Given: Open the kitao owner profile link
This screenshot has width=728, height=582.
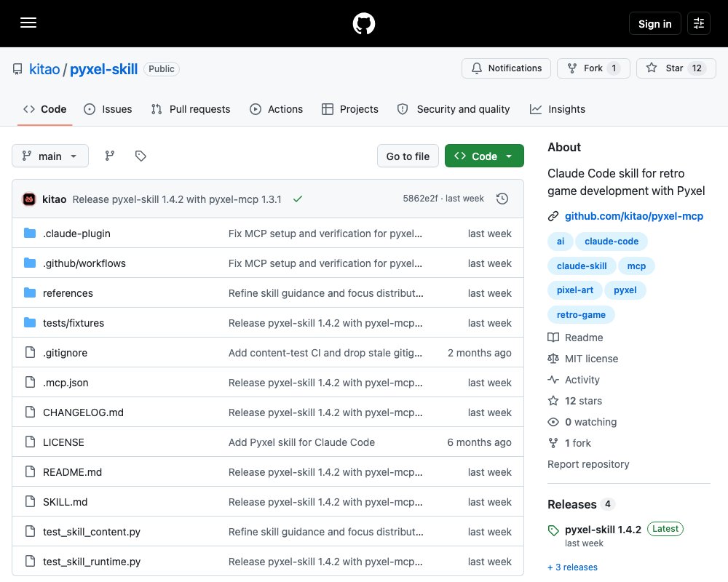Looking at the screenshot, I should 44,69.
